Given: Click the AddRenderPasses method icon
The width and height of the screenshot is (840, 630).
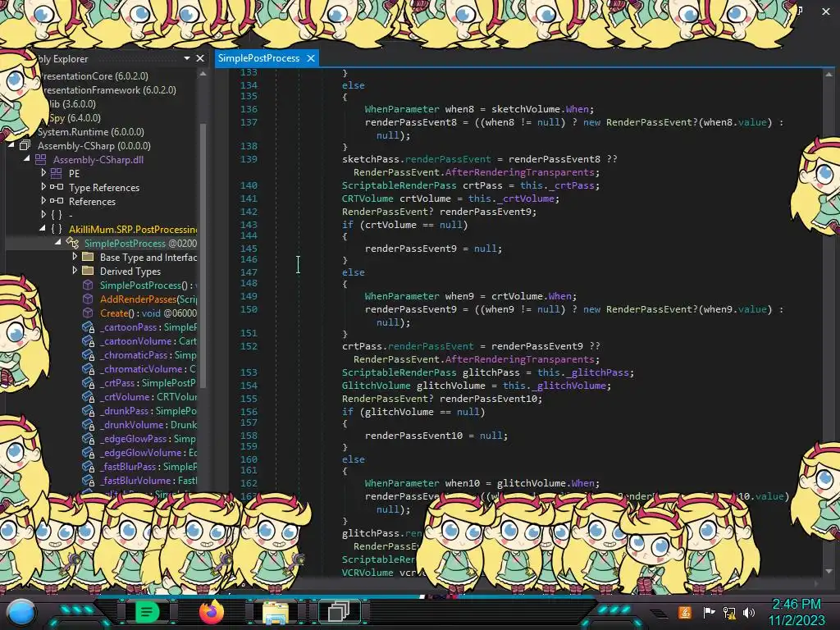Looking at the screenshot, I should coord(88,299).
